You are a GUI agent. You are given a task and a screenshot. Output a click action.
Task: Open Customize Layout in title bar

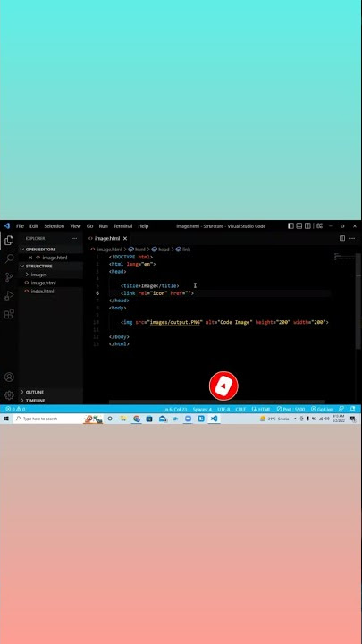click(x=319, y=226)
